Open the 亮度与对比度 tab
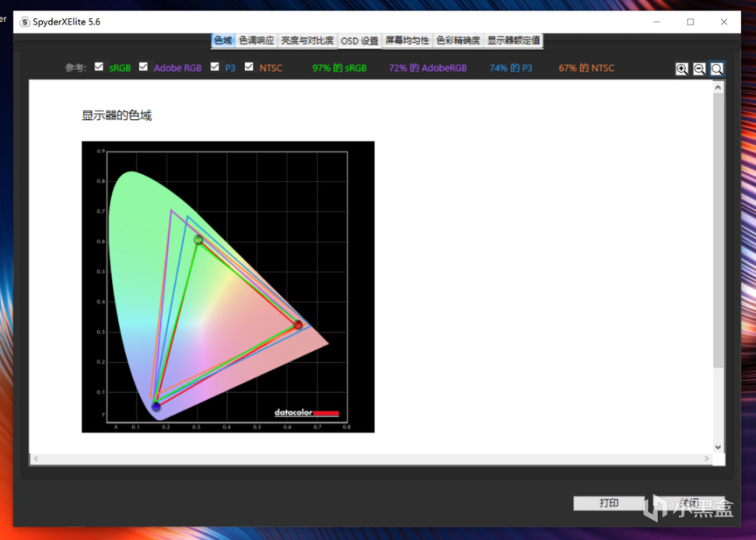This screenshot has height=540, width=756. 307,40
